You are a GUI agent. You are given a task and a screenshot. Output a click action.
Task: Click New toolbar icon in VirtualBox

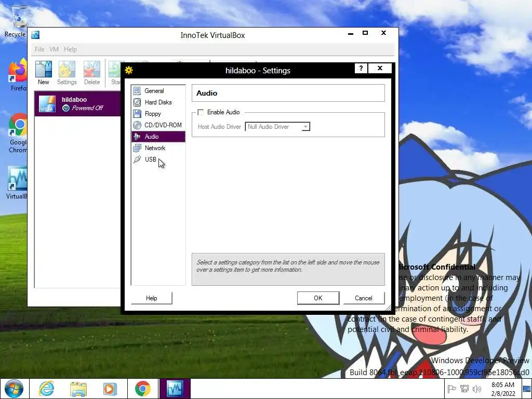(x=44, y=73)
